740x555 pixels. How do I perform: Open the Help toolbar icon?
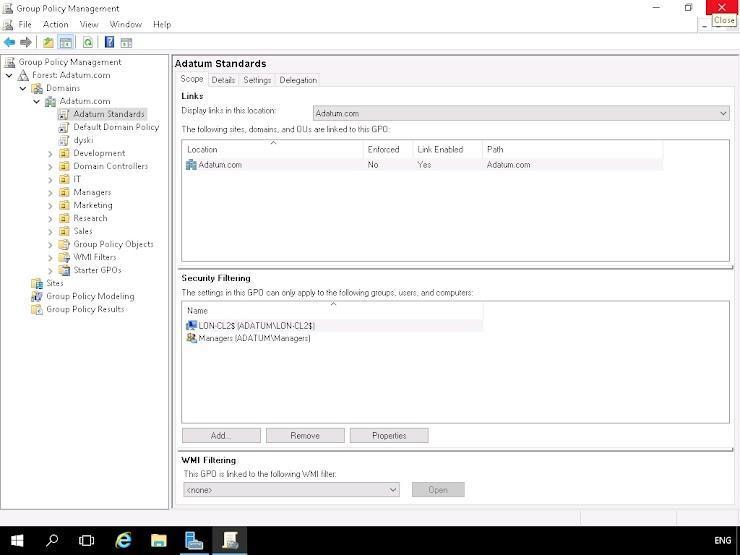tap(109, 42)
